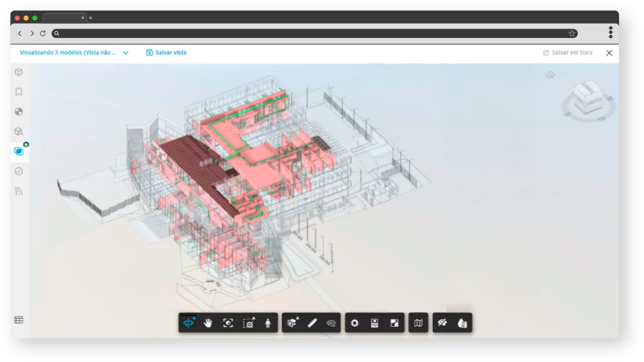Toggle the hidden-objects crossed-eye icon
Viewport: 644px width, 362px height.
point(442,323)
